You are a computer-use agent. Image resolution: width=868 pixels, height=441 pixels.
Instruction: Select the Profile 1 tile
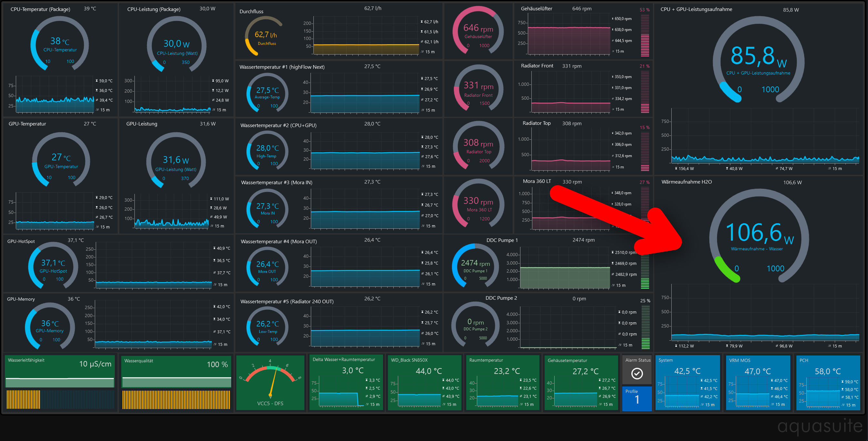[636, 398]
